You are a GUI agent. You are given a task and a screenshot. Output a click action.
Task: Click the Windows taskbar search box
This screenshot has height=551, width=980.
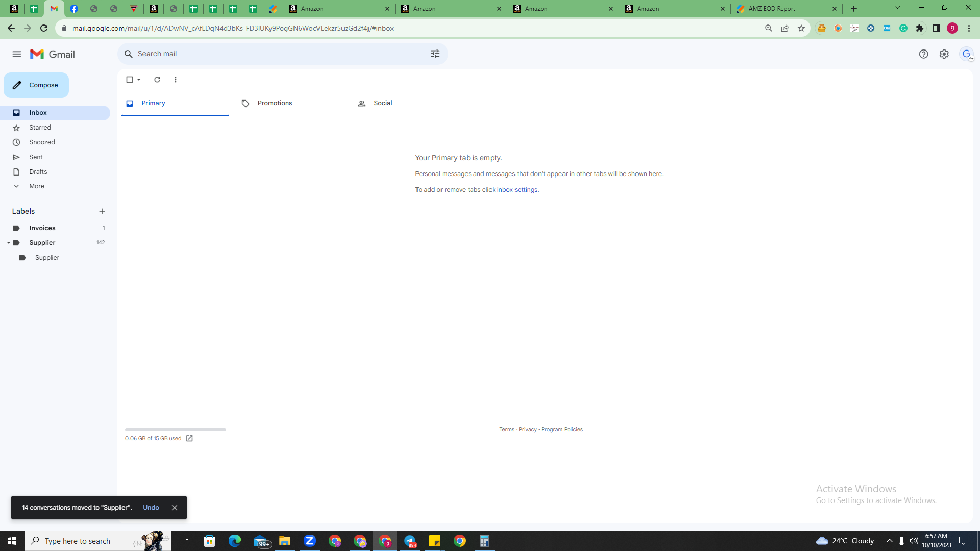click(98, 541)
